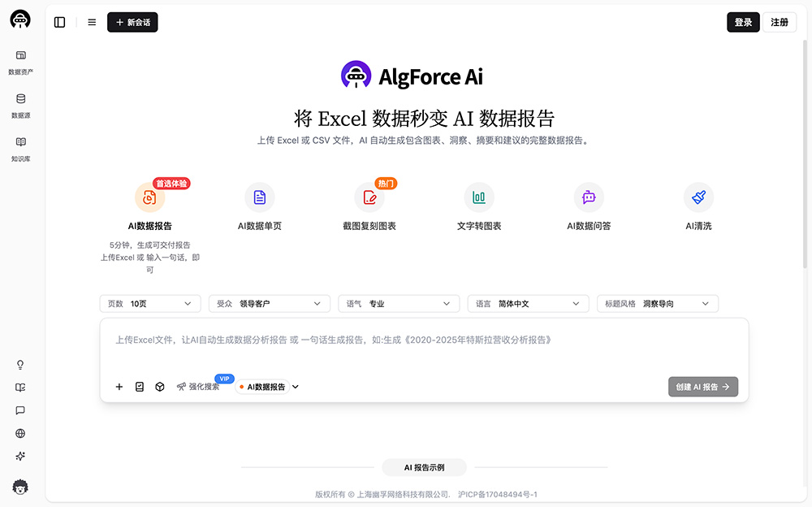Click the AlgForce Ai header logo
Image resolution: width=812 pixels, height=507 pixels.
[412, 76]
